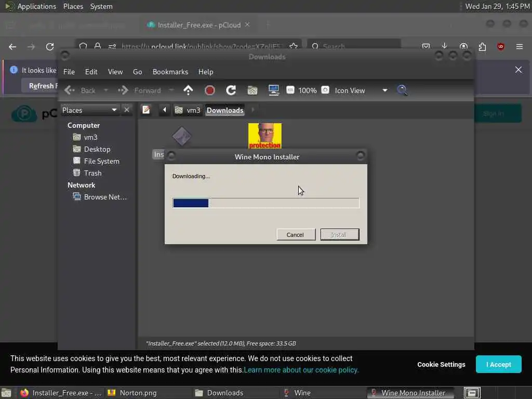Screen dimensions: 532x399
Task: Click the red Stop loading icon
Action: 210,90
